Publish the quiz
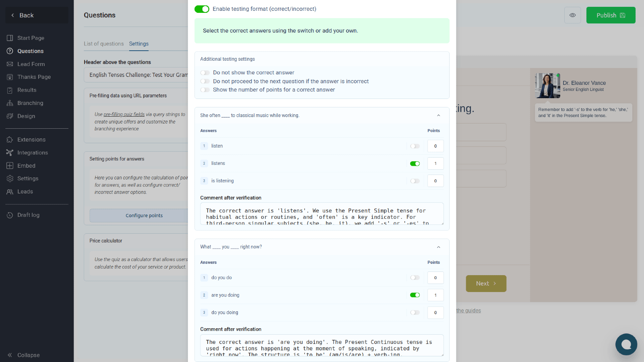Viewport: 644px width, 362px height. (x=611, y=15)
